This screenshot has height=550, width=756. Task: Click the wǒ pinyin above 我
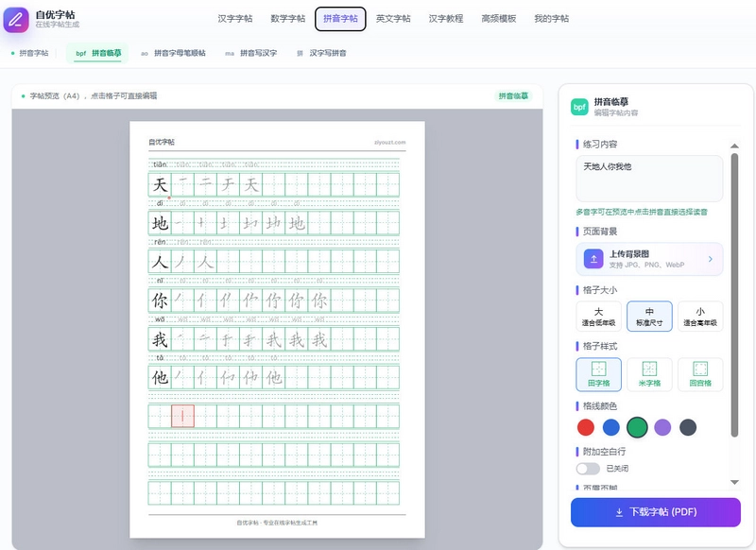(160, 318)
